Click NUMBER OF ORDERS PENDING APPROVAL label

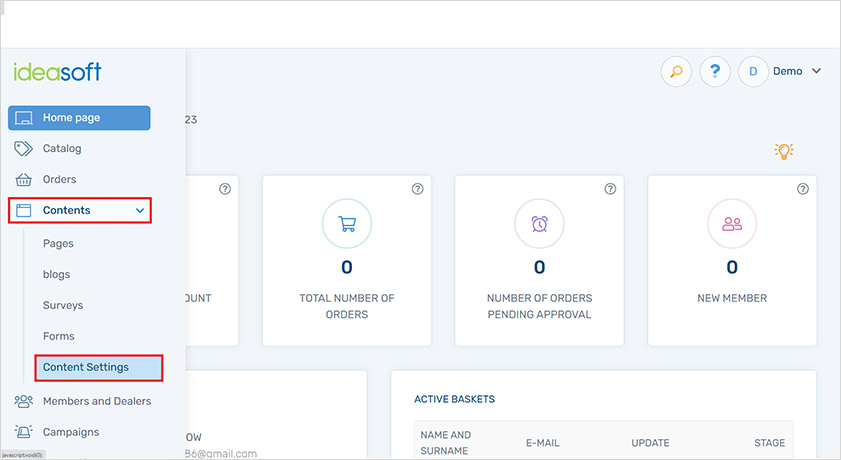point(540,306)
